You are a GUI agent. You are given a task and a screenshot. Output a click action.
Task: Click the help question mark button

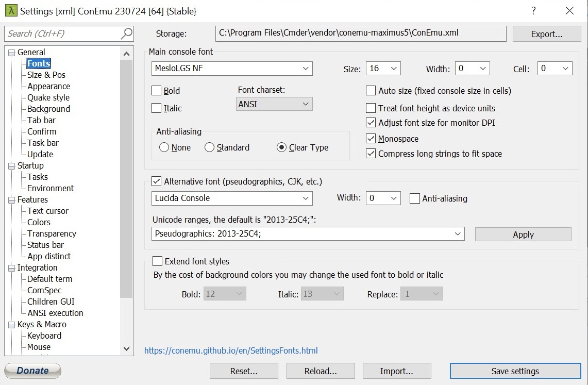pyautogui.click(x=533, y=10)
